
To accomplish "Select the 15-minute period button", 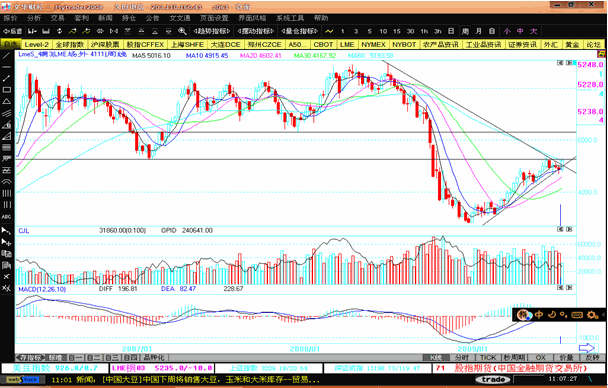I will point(397,31).
